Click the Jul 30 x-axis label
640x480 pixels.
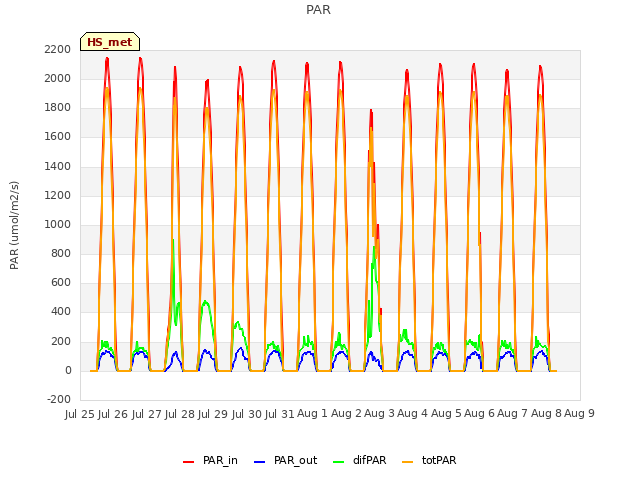coord(247,414)
